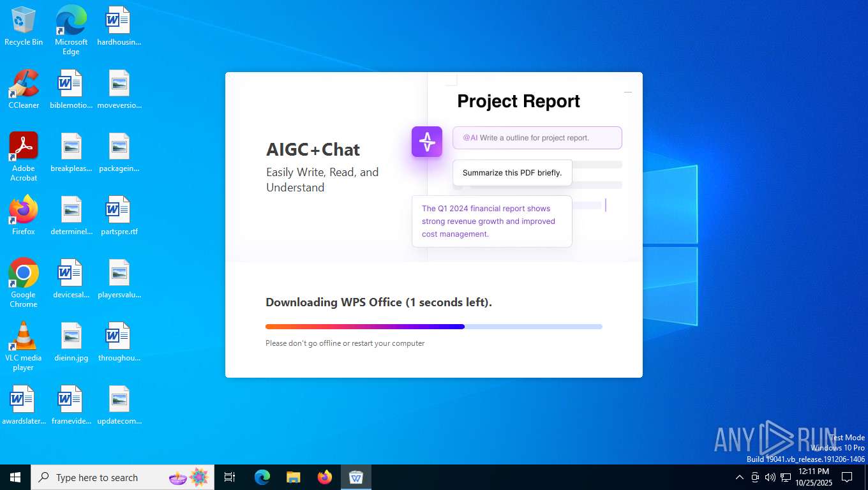The image size is (868, 490).
Task: Click the Q1 2024 financial report response card
Action: click(x=492, y=221)
